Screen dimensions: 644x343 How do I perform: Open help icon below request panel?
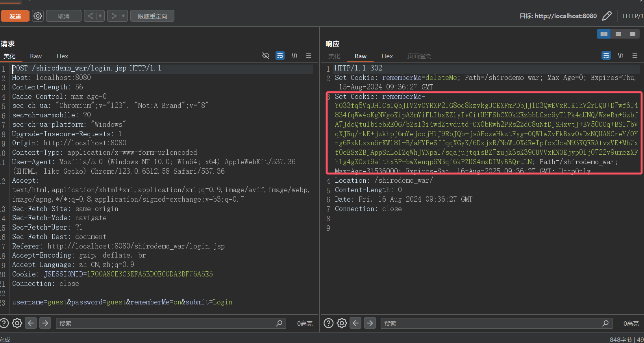[x=4, y=323]
